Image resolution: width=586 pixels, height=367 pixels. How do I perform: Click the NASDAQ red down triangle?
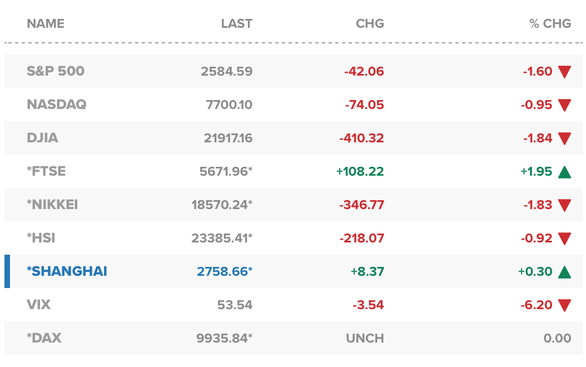pos(564,105)
